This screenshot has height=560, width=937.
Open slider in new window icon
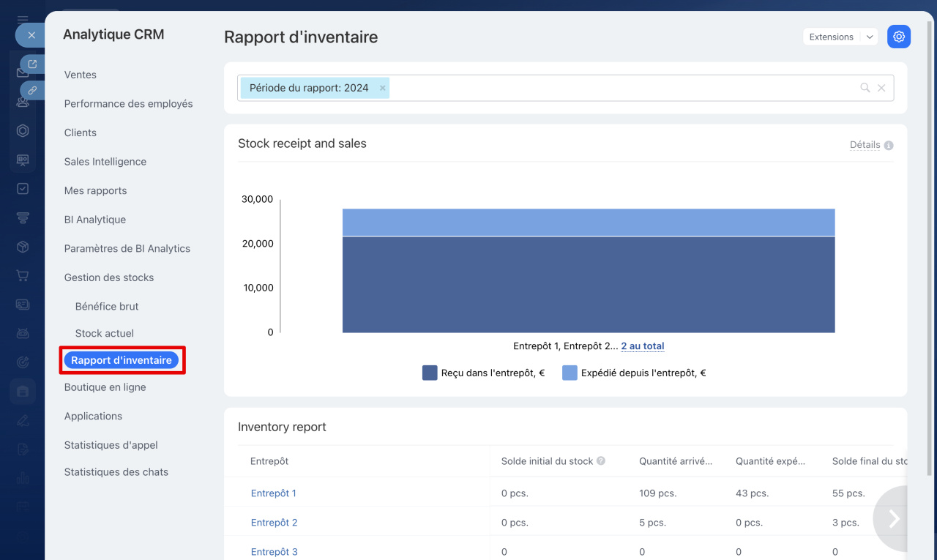pyautogui.click(x=31, y=64)
